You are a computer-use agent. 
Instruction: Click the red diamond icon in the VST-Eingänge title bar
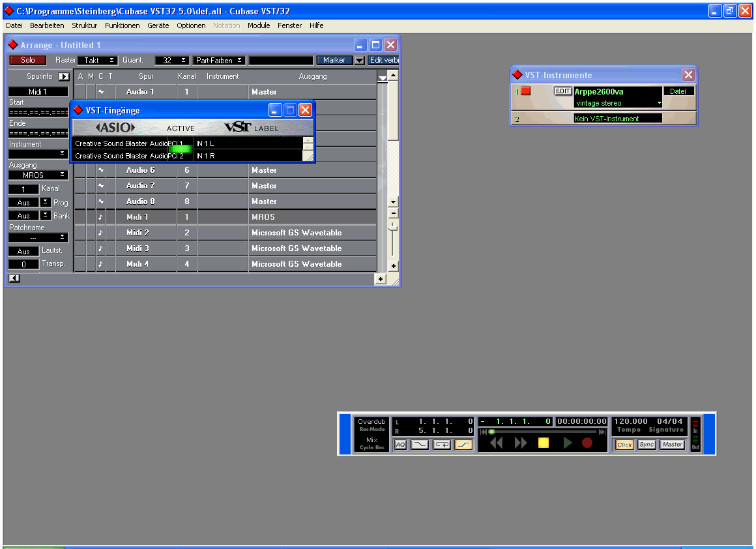pyautogui.click(x=78, y=110)
